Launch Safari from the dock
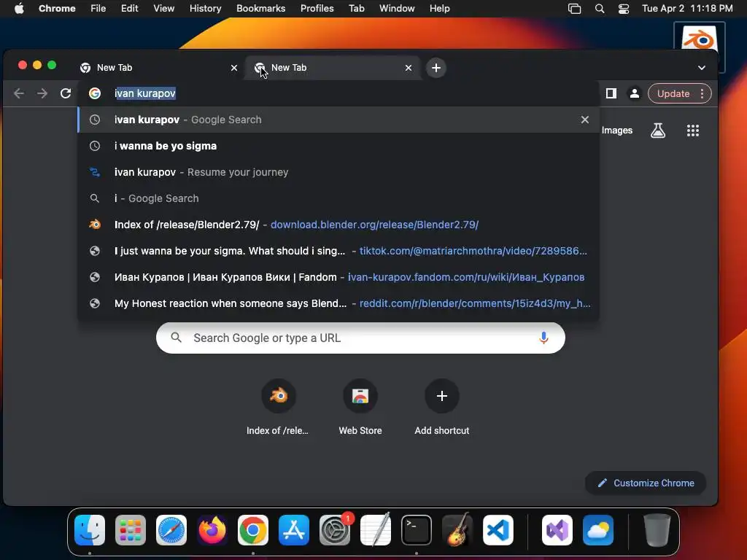747x560 pixels. (171, 530)
